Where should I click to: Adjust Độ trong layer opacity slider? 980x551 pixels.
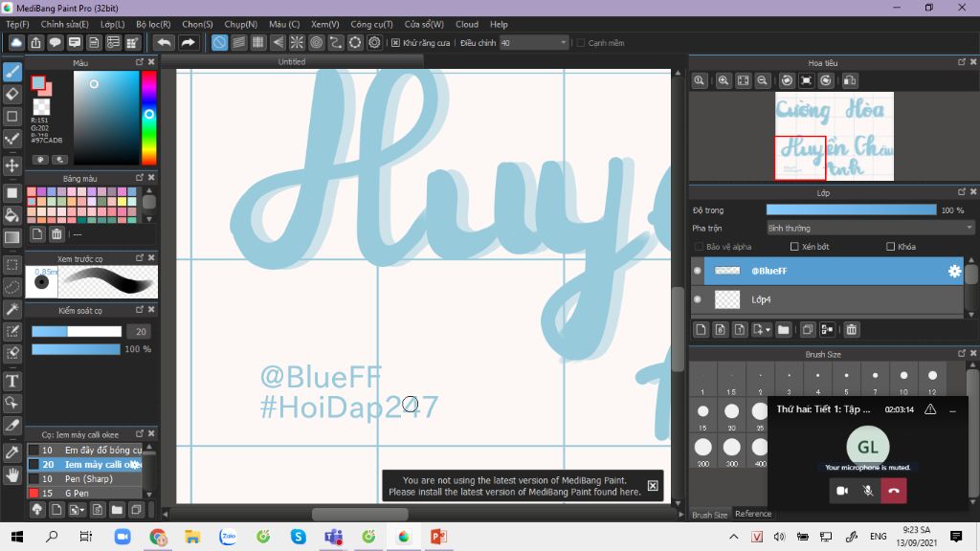pyautogui.click(x=851, y=209)
